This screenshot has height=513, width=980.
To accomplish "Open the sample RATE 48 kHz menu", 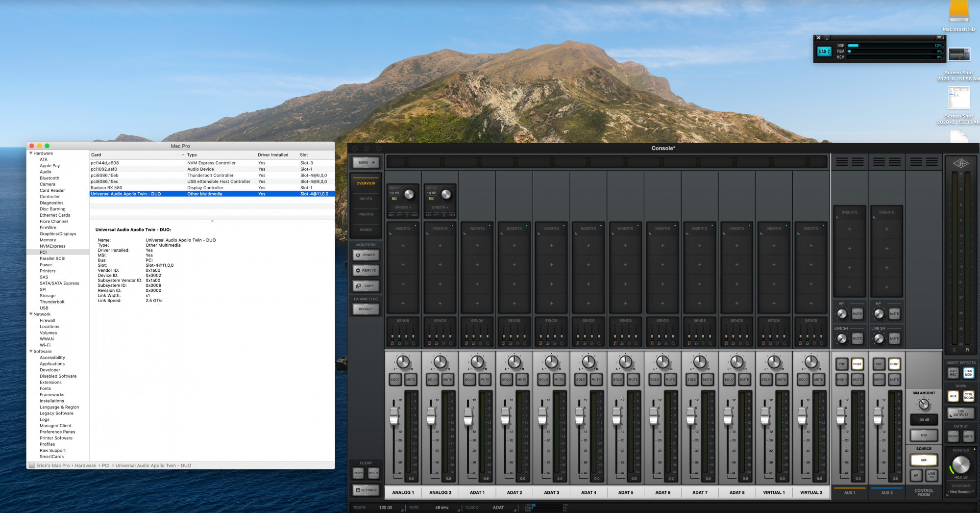I will [x=441, y=508].
